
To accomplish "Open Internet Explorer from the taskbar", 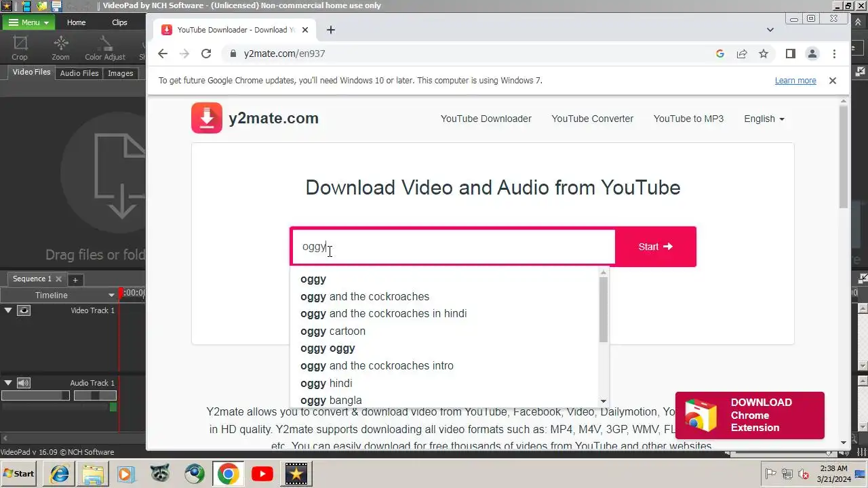I will (x=60, y=474).
